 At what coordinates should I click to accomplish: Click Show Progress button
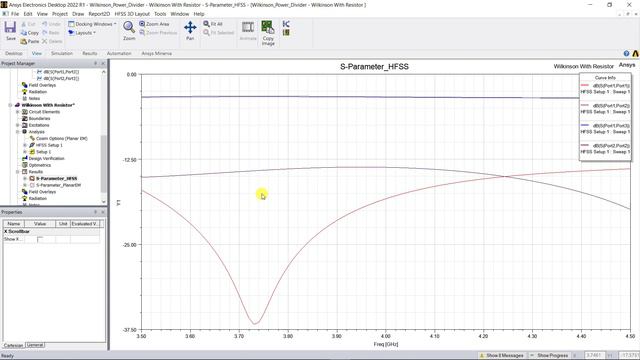click(549, 356)
